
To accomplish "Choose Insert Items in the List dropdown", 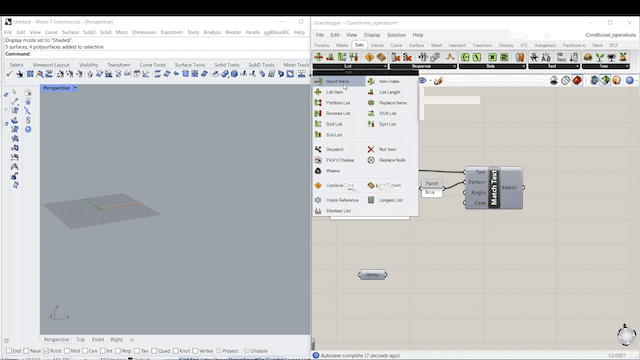I will coord(339,82).
